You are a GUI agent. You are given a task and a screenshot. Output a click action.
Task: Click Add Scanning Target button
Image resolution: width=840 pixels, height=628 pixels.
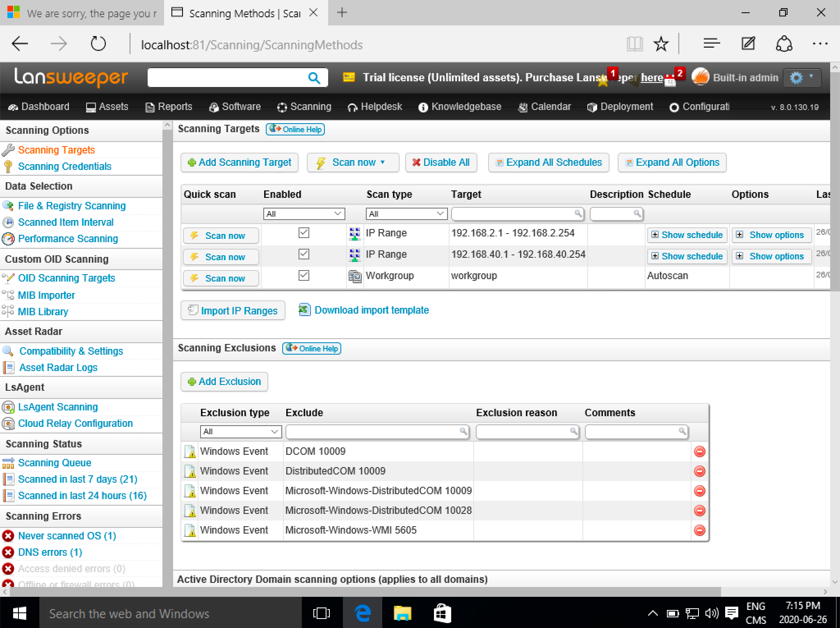pyautogui.click(x=239, y=163)
